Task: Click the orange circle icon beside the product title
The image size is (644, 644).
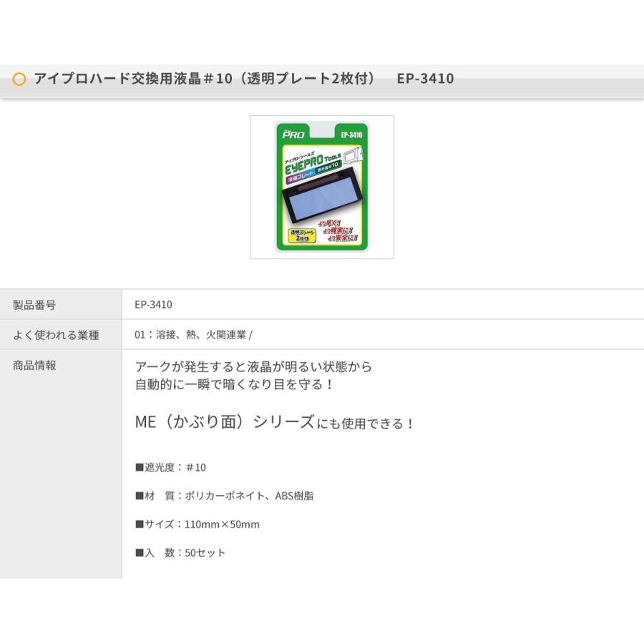Action: pos(19,79)
